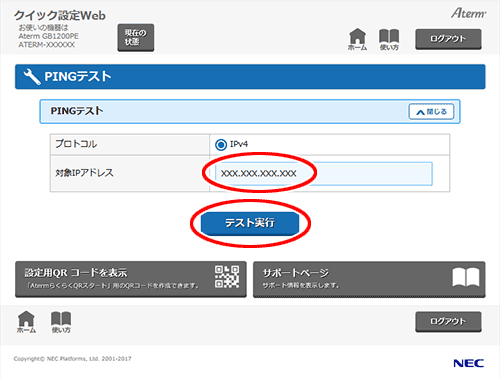Click the プロトコル label
The width and height of the screenshot is (500, 379).
coord(76,144)
